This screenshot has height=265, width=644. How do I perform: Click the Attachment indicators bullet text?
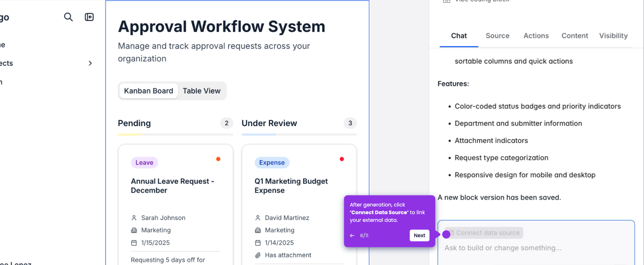(x=491, y=141)
